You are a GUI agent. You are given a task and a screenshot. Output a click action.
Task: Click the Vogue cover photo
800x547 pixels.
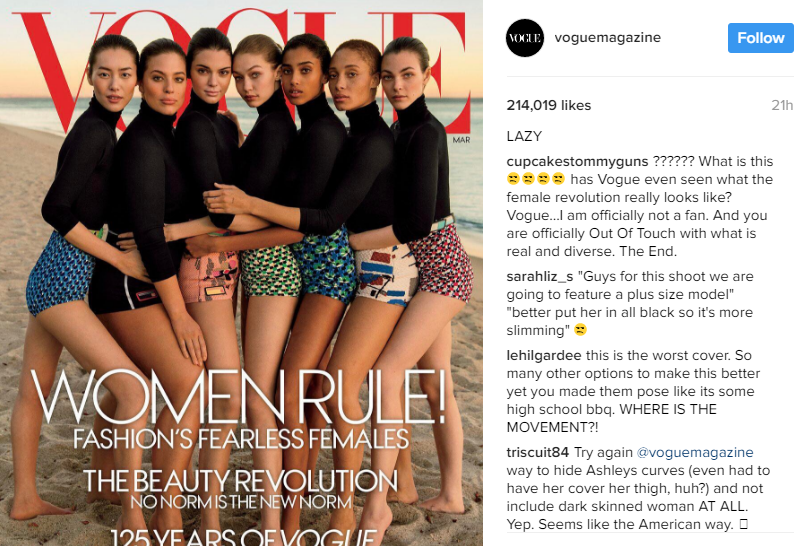[241, 273]
